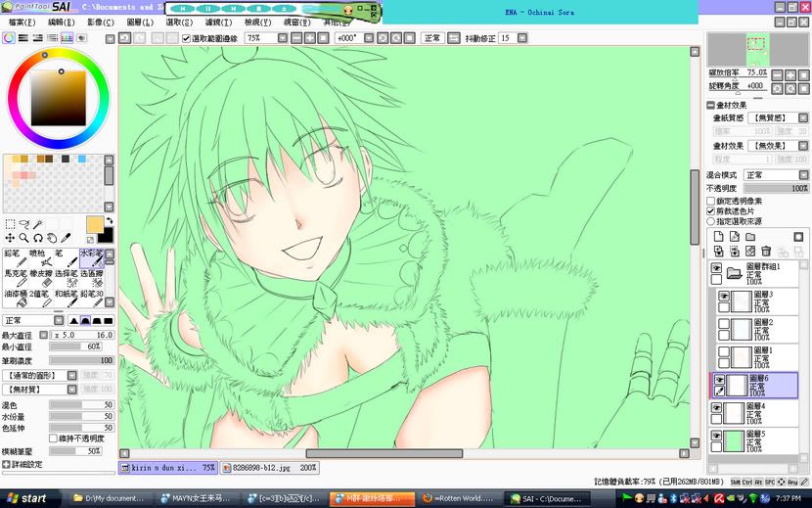The image size is (812, 508).
Task: Select the eyedropper color picker tool
Action: [66, 238]
